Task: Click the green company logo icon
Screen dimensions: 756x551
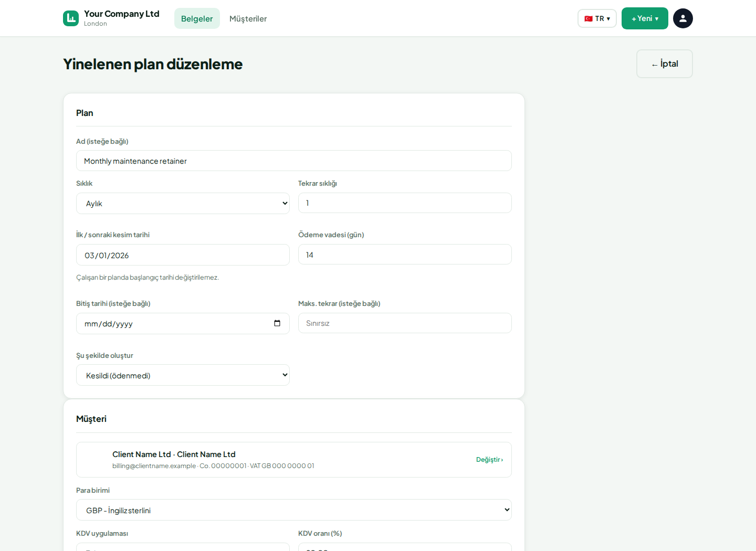Action: coord(71,18)
